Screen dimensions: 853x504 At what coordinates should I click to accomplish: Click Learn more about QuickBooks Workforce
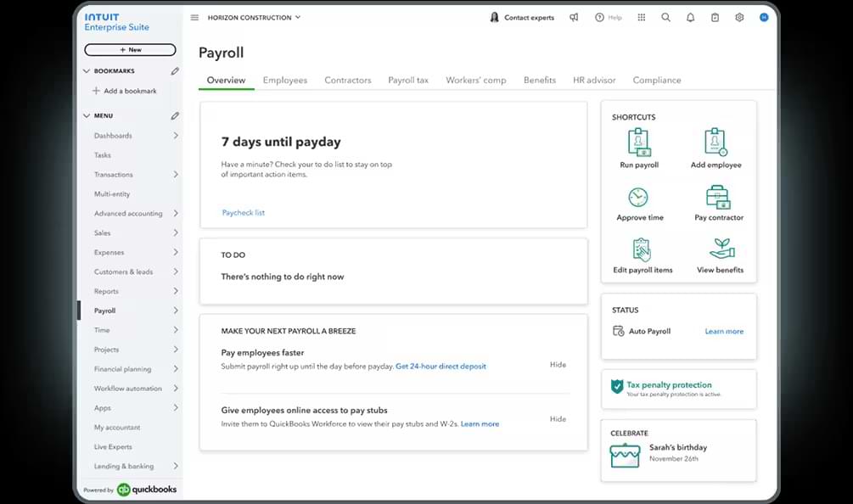pos(480,424)
